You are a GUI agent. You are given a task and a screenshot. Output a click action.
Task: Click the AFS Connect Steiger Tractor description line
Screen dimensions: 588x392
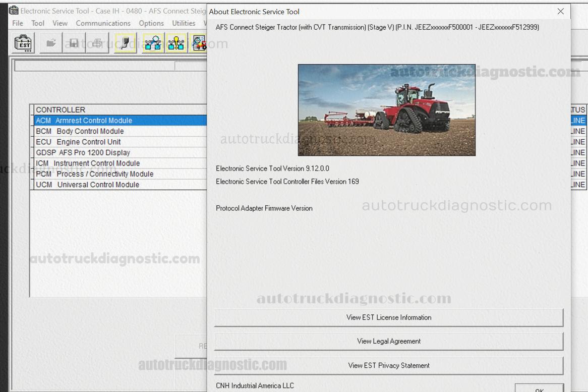click(x=377, y=27)
